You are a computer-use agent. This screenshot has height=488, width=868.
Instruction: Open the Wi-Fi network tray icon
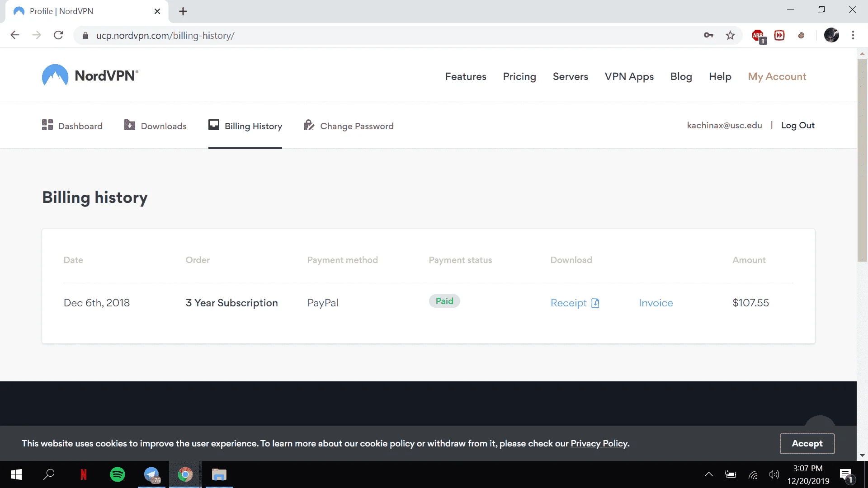(753, 474)
